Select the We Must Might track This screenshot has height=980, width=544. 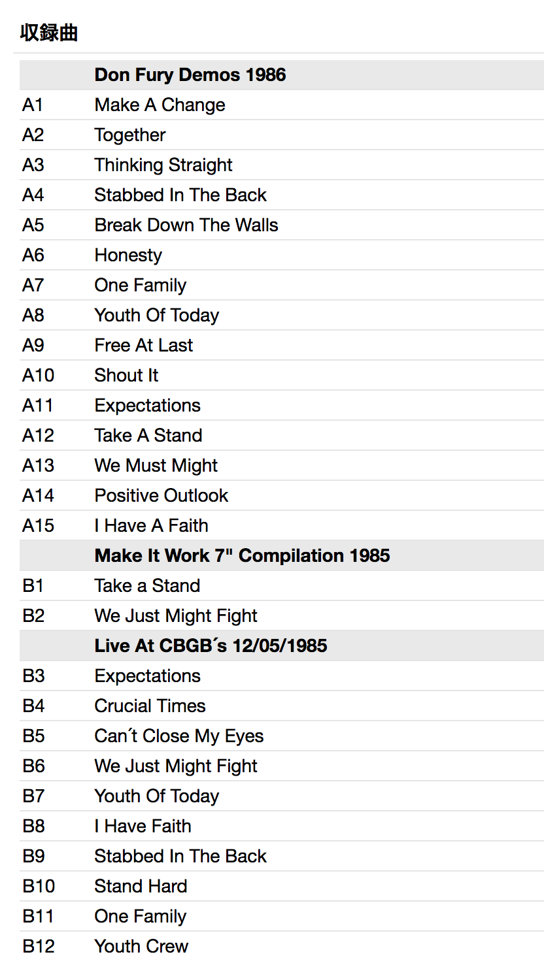[x=156, y=465]
